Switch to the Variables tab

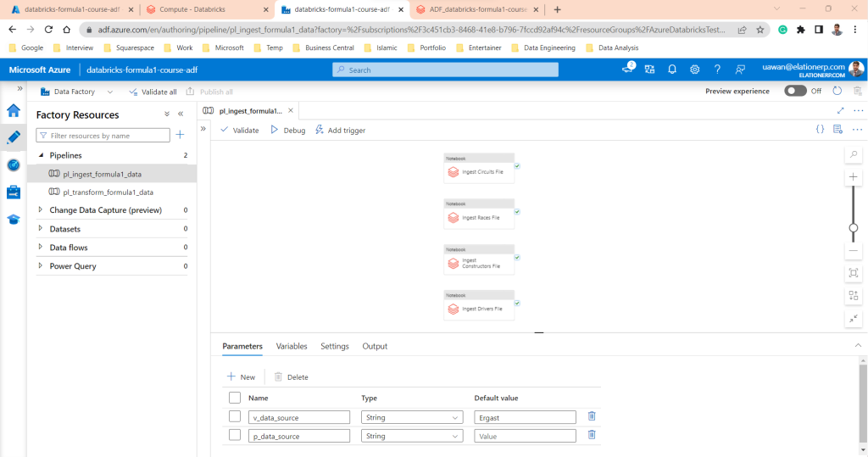(292, 346)
